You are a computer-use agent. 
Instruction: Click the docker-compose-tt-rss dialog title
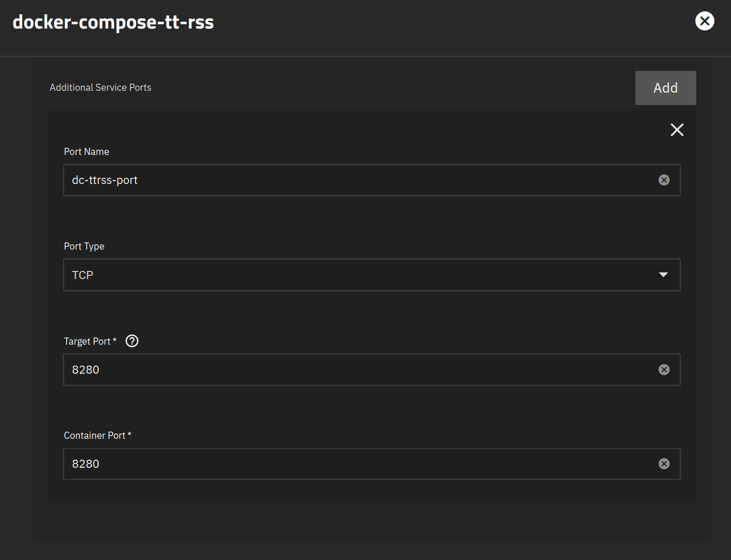click(113, 22)
